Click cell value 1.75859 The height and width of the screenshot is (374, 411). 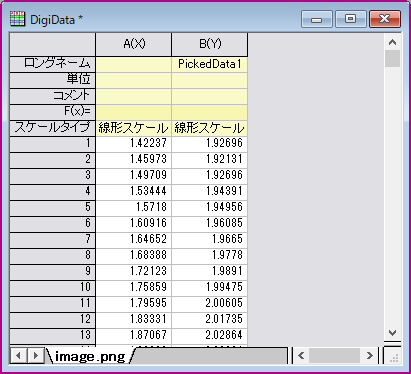click(134, 288)
